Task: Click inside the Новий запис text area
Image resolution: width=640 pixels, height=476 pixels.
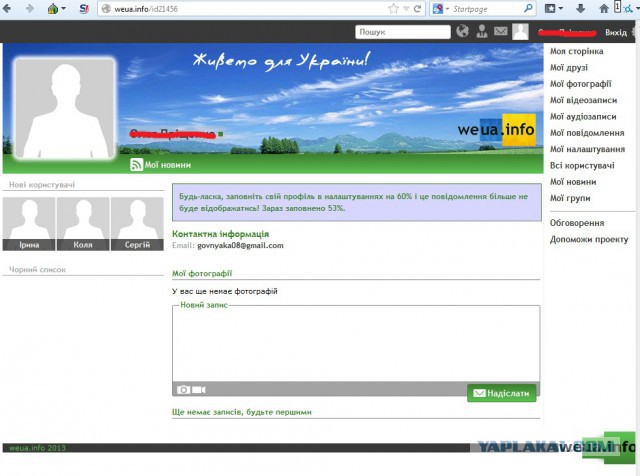Action: click(x=356, y=344)
